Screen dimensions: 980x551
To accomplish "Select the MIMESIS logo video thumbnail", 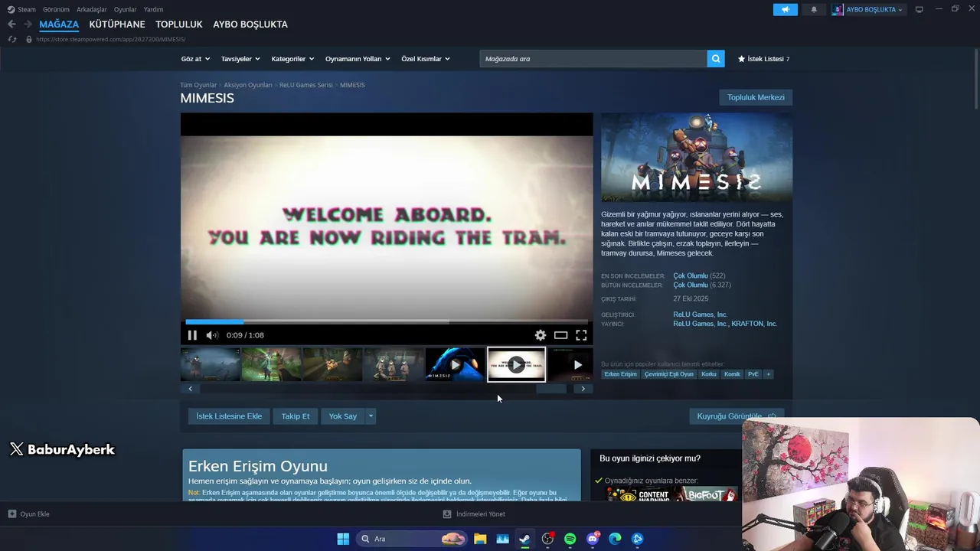I will 455,365.
